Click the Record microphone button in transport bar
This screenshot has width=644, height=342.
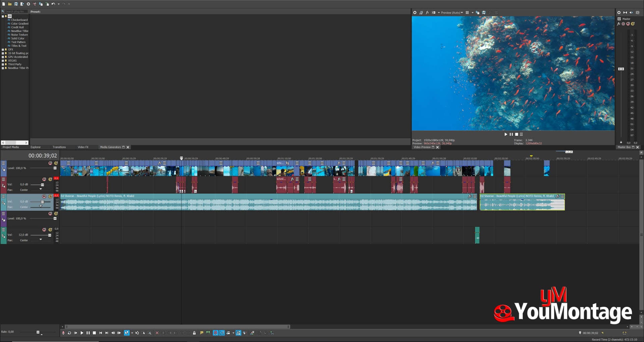pyautogui.click(x=63, y=333)
